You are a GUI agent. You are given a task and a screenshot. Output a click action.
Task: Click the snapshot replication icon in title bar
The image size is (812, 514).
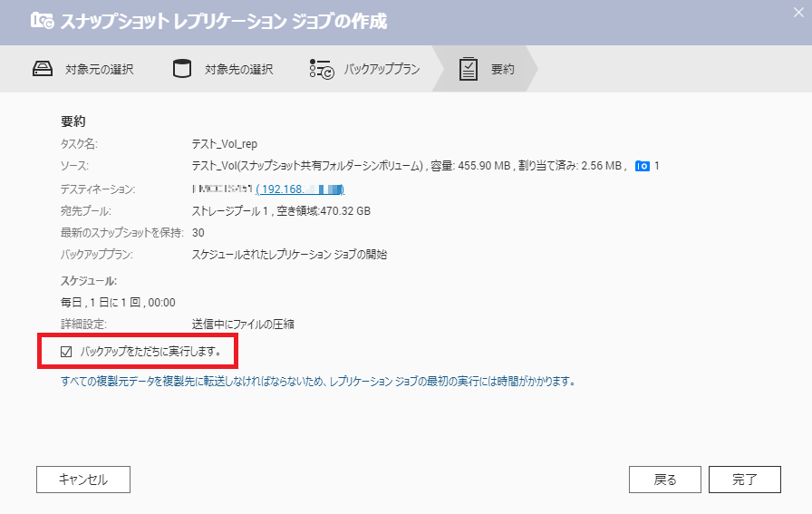pos(42,22)
